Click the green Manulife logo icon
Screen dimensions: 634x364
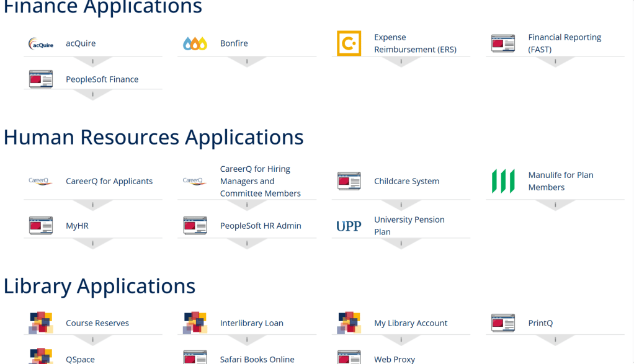point(503,181)
